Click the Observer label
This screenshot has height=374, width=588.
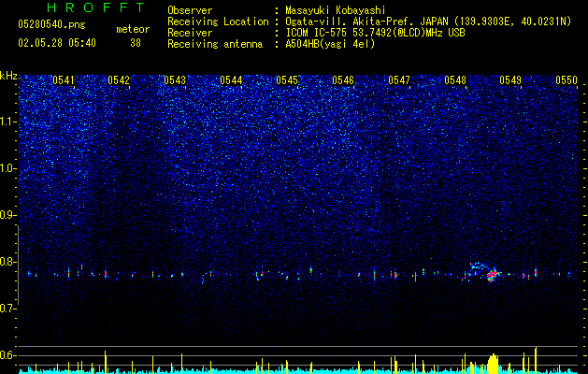(190, 10)
